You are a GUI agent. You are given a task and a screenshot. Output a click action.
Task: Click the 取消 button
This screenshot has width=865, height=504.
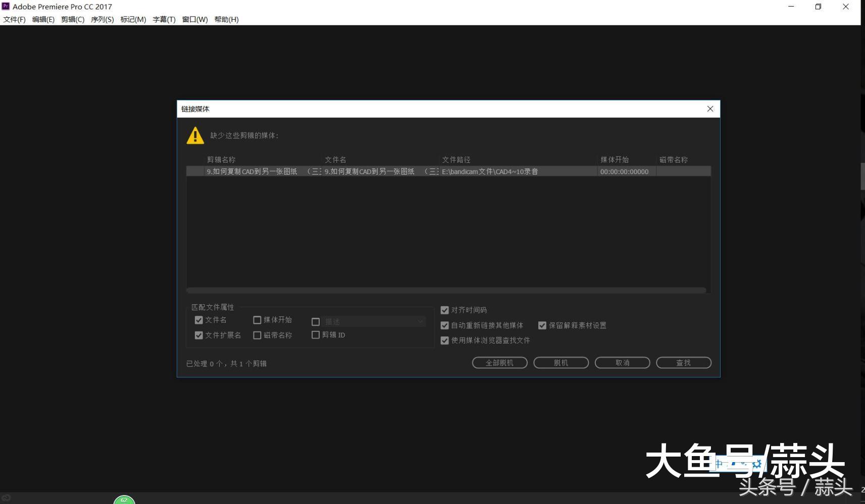(622, 362)
